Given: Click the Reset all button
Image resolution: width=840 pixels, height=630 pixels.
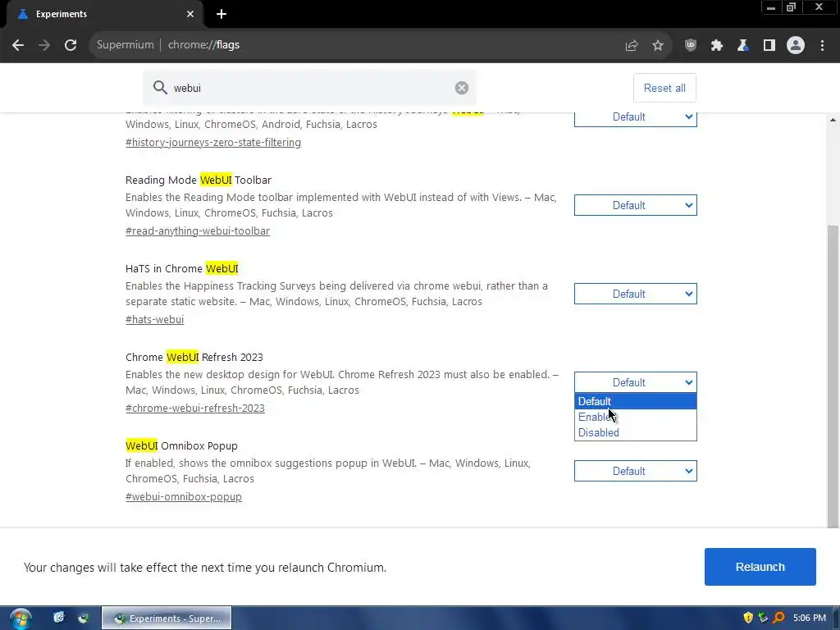Looking at the screenshot, I should (664, 88).
